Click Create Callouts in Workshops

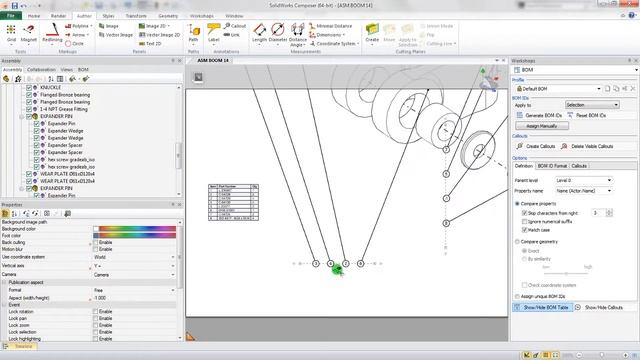536,146
